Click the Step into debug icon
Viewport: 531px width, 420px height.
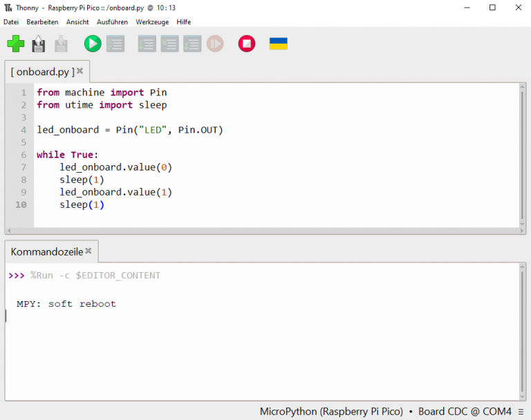tap(169, 44)
